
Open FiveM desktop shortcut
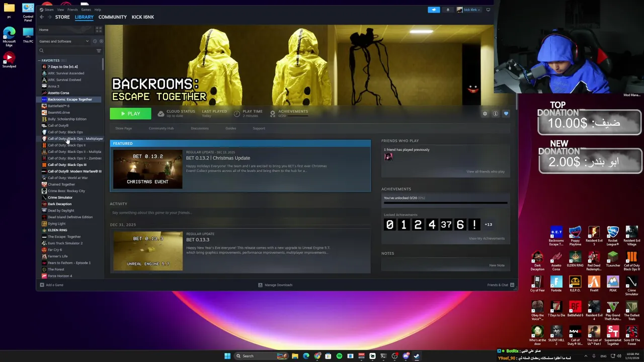coord(594,284)
